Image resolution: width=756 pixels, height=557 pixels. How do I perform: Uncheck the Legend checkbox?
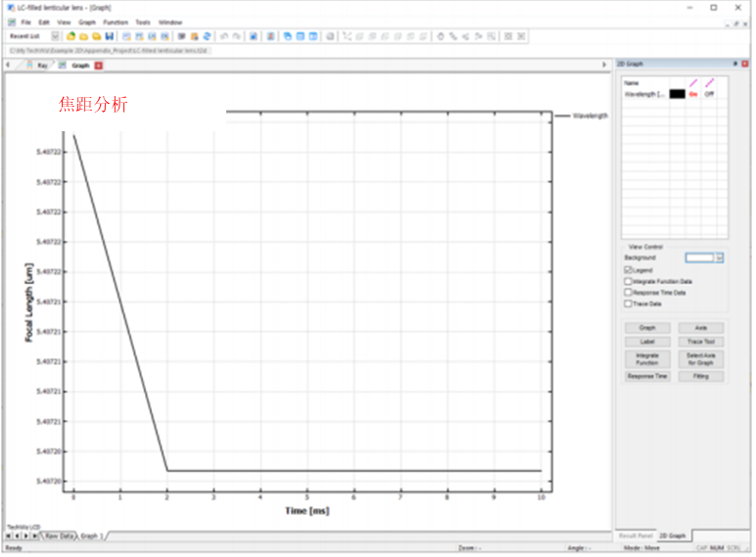[628, 269]
